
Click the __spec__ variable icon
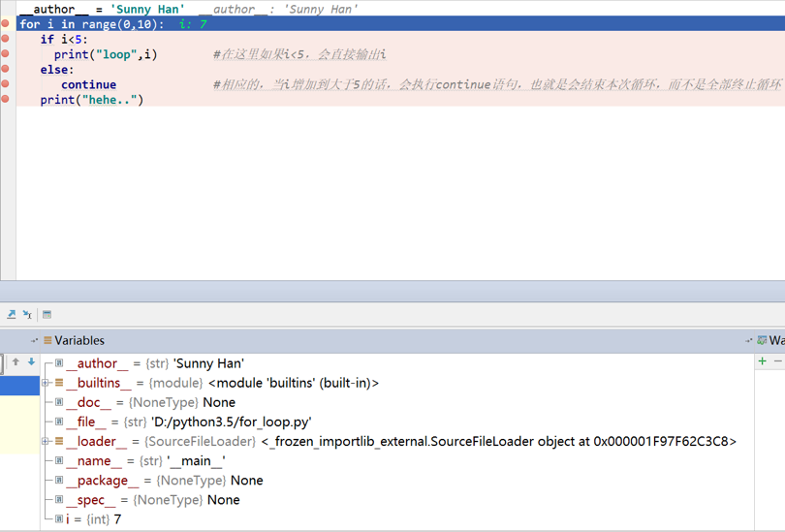point(59,499)
